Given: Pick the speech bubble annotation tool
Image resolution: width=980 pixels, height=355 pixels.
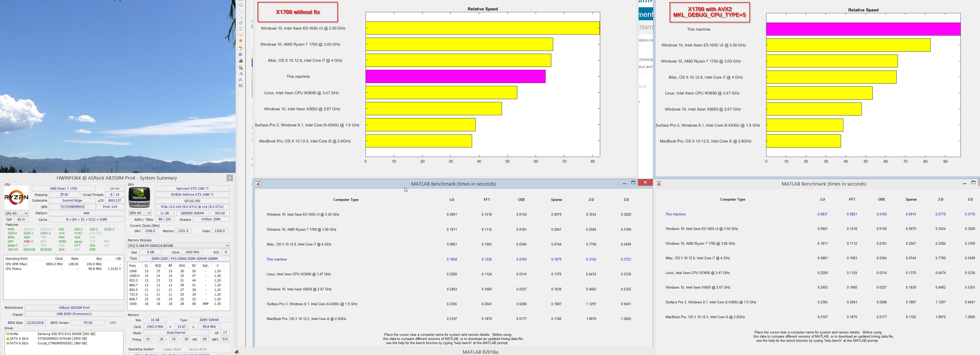Looking at the screenshot, I should pos(241,35).
